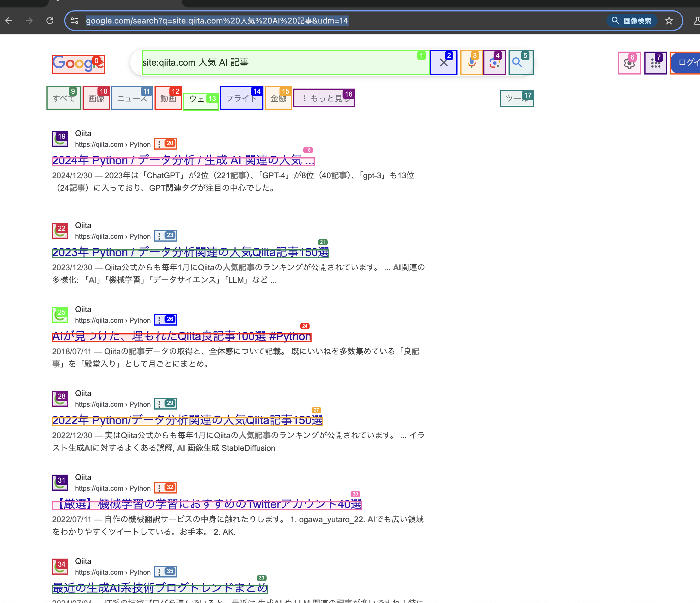The height and width of the screenshot is (603, 700).
Task: Bookmark this page with the star icon
Action: pyautogui.click(x=669, y=21)
